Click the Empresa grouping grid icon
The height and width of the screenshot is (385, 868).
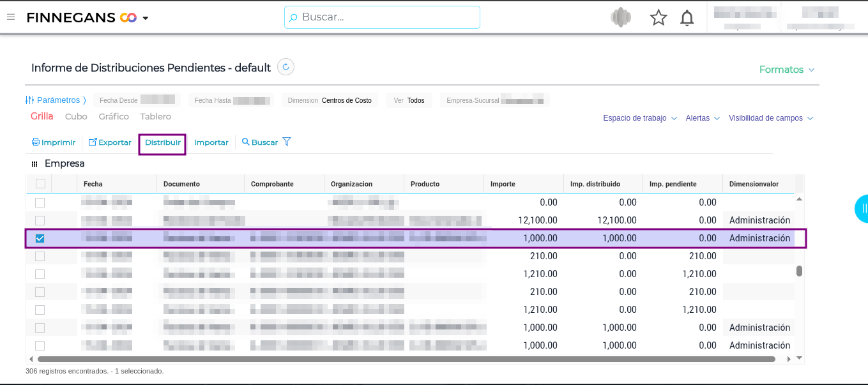click(34, 164)
